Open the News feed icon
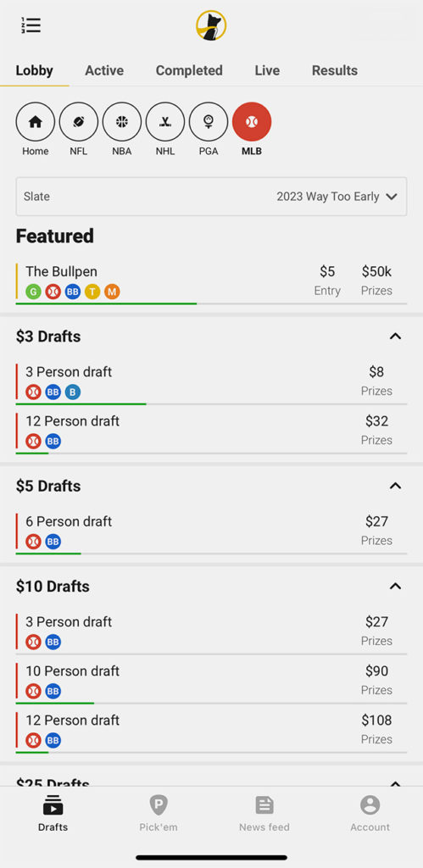The image size is (423, 868). click(264, 805)
